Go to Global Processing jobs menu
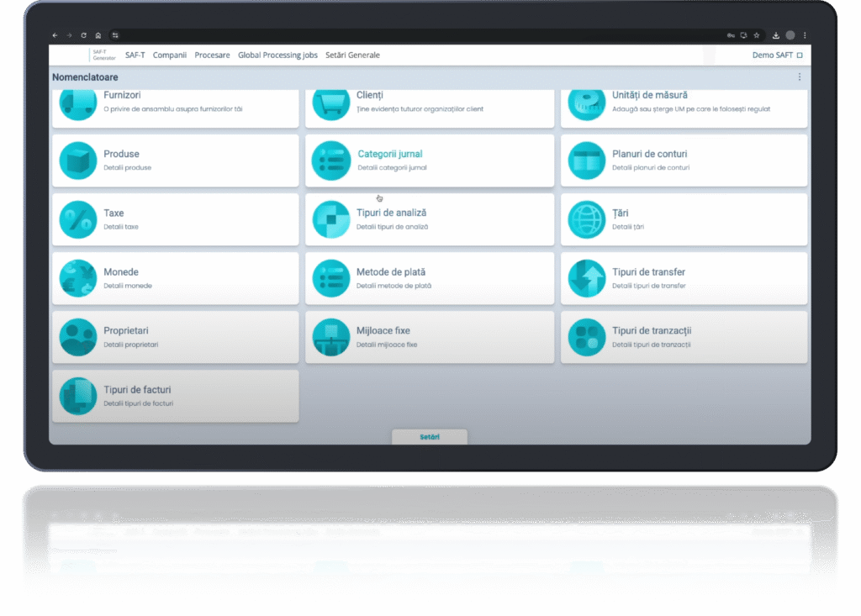Screen dimensions: 861x616 [277, 55]
